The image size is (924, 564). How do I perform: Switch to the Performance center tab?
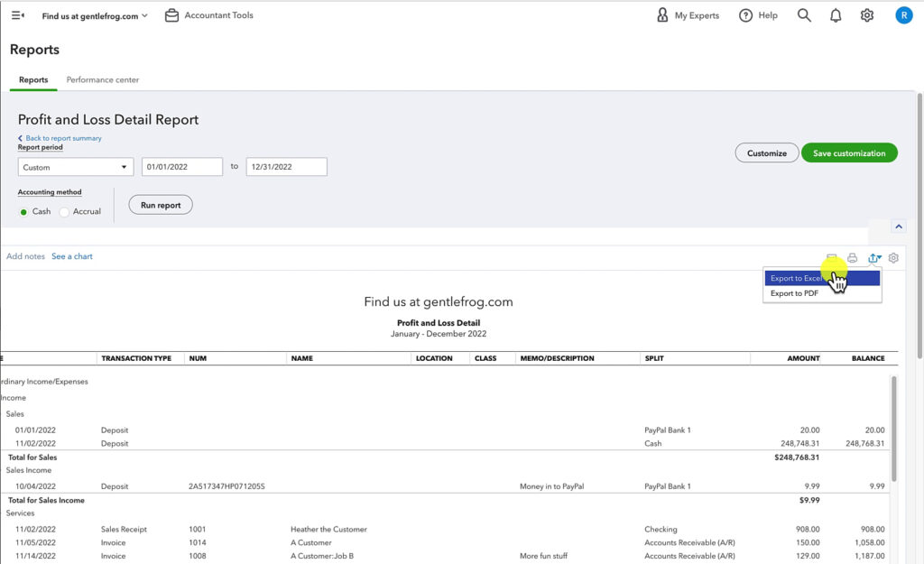point(101,79)
